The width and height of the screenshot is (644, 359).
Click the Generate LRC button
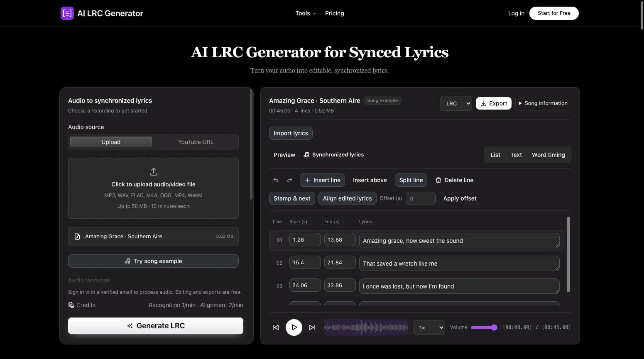coord(156,326)
